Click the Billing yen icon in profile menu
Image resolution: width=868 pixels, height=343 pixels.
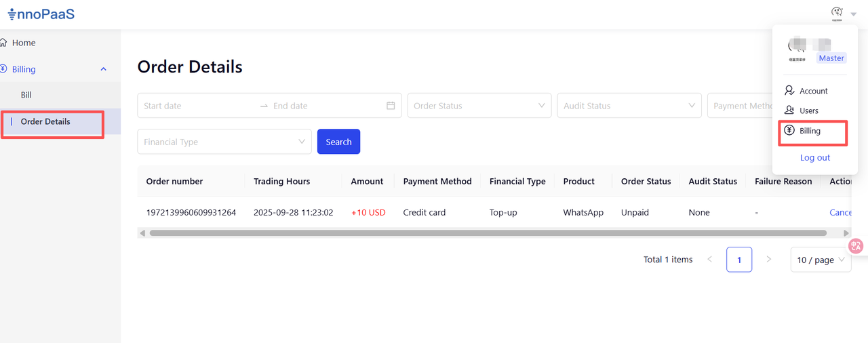tap(789, 131)
